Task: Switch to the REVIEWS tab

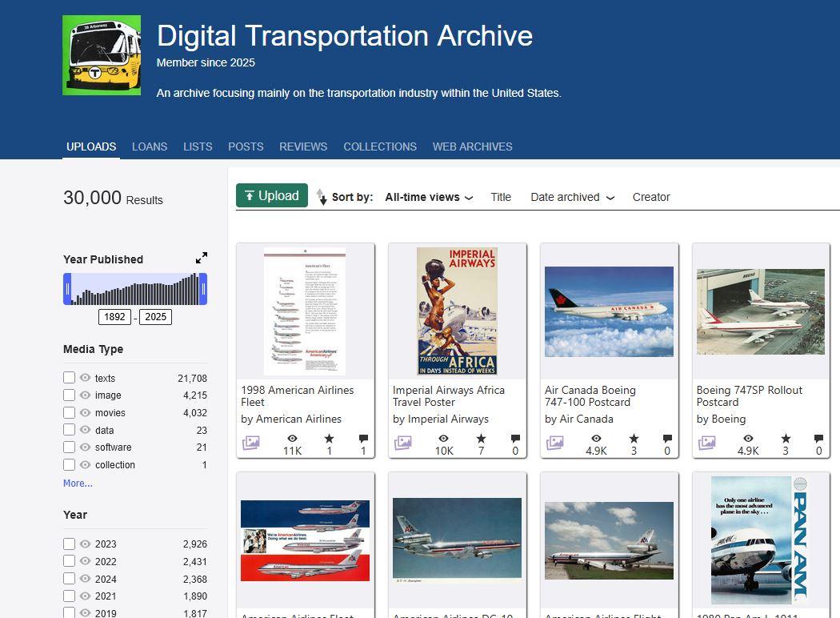Action: (303, 146)
